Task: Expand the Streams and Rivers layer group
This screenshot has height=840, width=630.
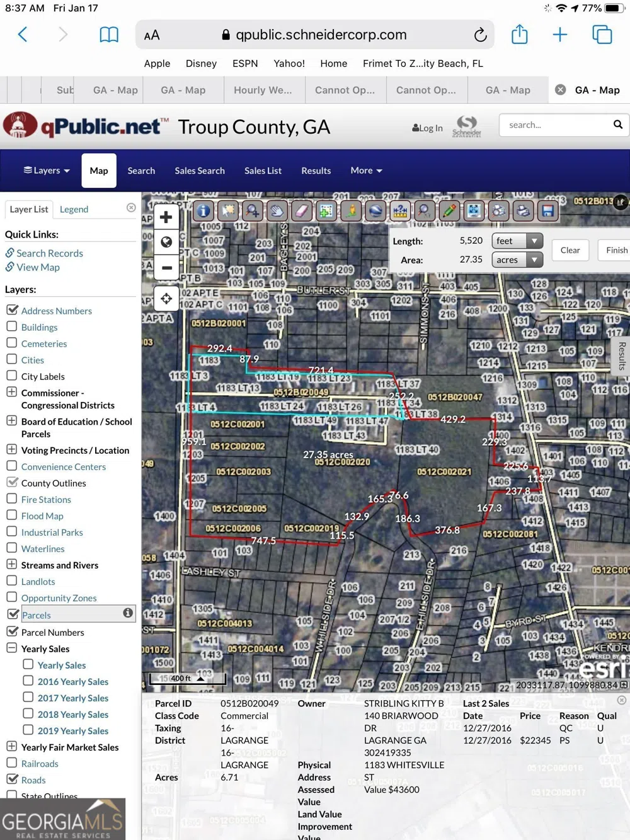Action: click(12, 565)
